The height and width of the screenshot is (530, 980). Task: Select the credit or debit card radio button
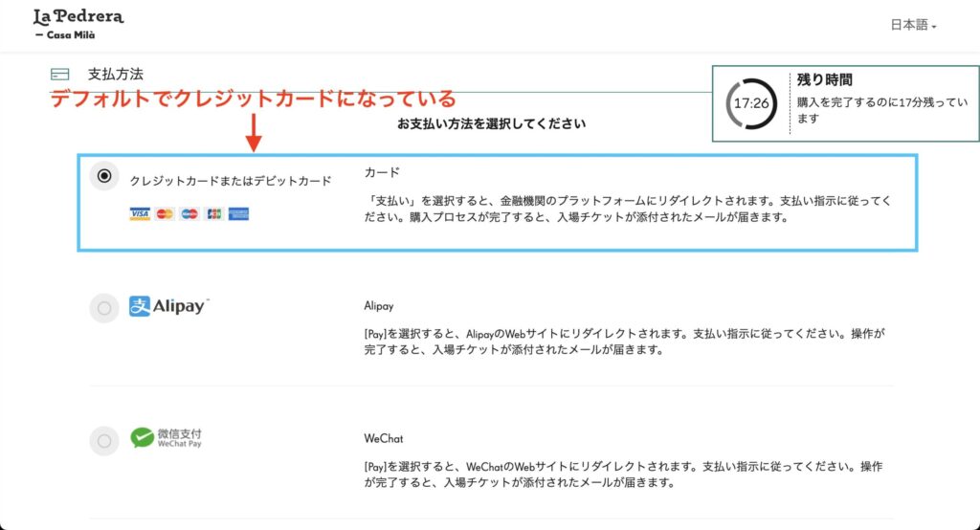[104, 175]
